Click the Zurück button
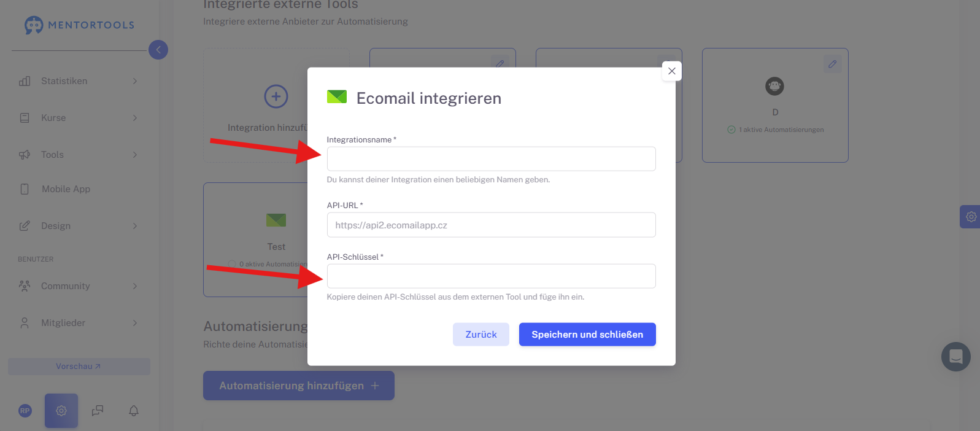The height and width of the screenshot is (431, 980). [481, 335]
